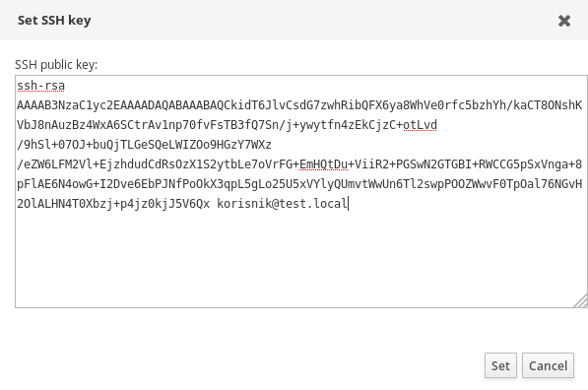
Task: Click the 'Set SSH key' dialog title
Action: (54, 21)
